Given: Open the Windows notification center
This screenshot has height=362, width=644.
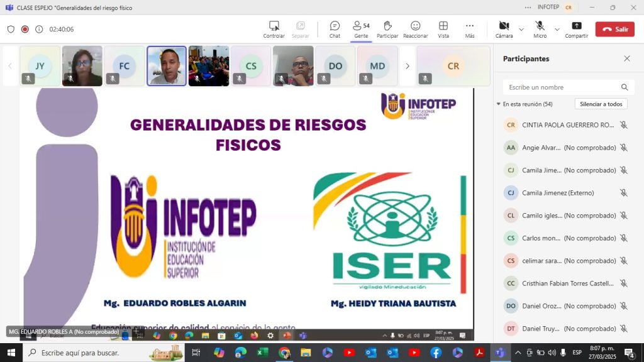Looking at the screenshot, I should pyautogui.click(x=629, y=353).
